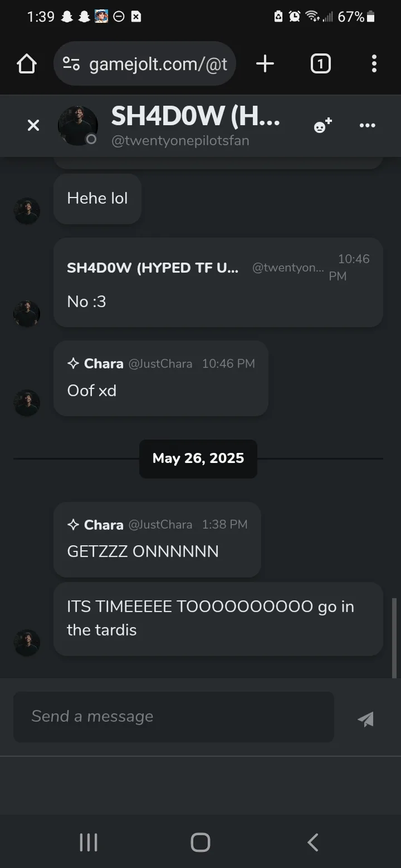
Task: Open the tab switcher showing one tab
Action: tap(320, 64)
